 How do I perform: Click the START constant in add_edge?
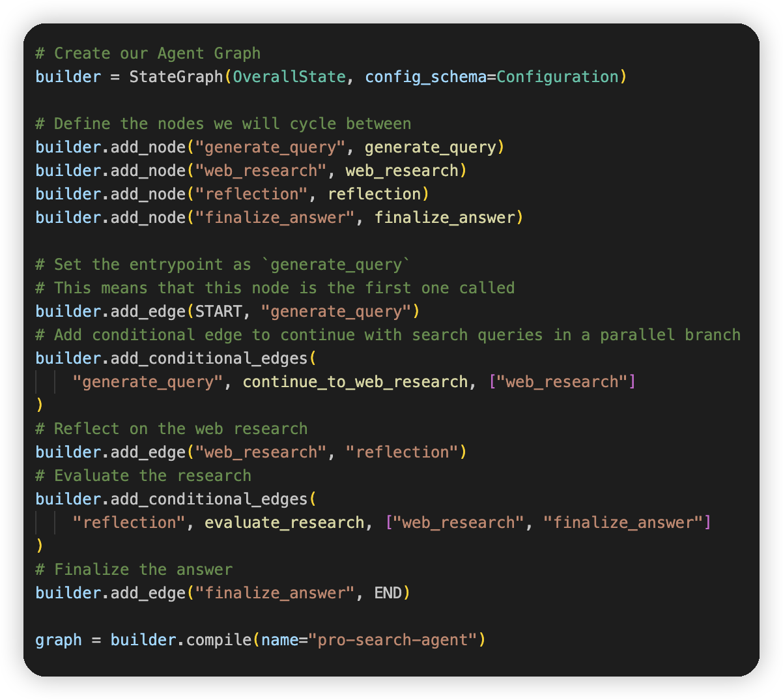click(218, 312)
